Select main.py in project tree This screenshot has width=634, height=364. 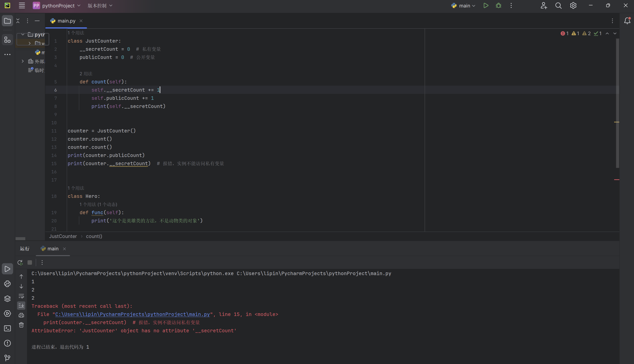(x=40, y=52)
